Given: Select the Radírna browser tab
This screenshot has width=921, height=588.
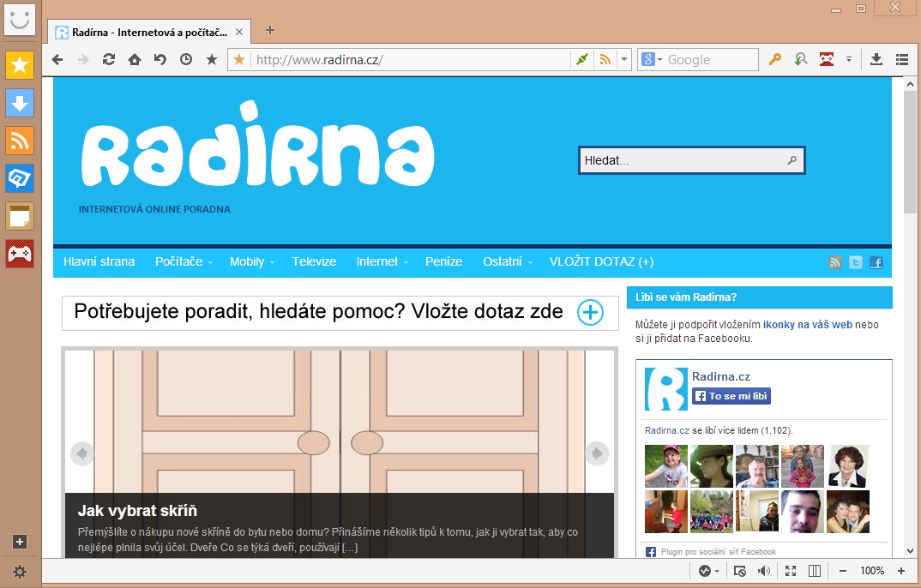Looking at the screenshot, I should (x=150, y=33).
